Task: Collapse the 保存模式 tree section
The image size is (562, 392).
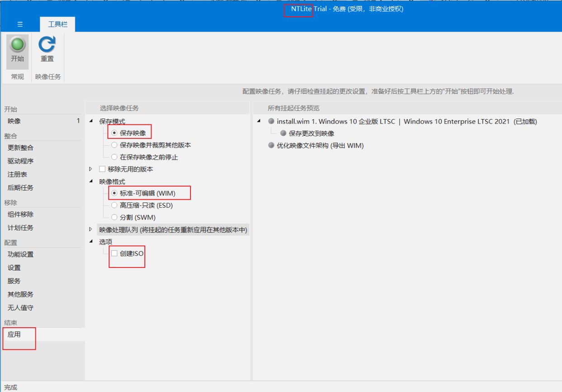Action: pyautogui.click(x=91, y=121)
